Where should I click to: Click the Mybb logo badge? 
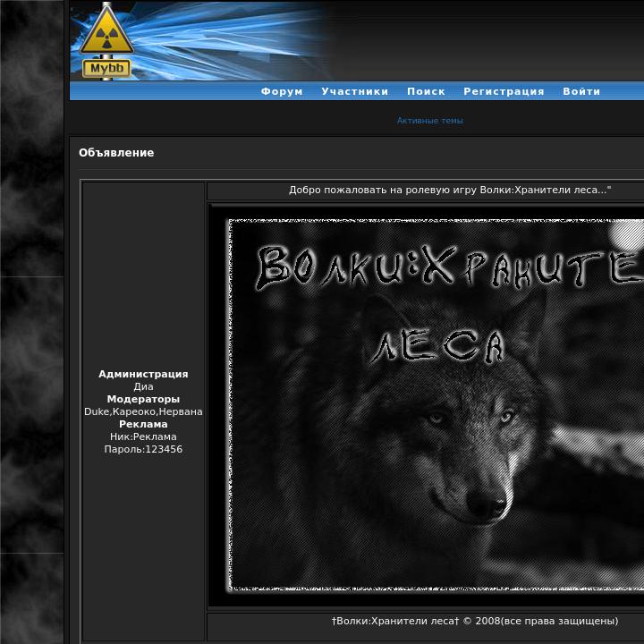coord(106,68)
